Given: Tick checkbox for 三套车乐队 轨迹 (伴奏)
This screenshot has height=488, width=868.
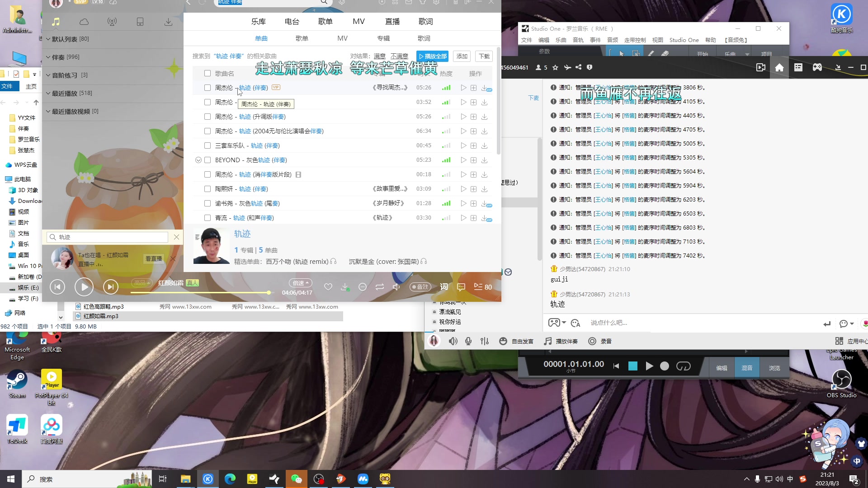Looking at the screenshot, I should (208, 145).
